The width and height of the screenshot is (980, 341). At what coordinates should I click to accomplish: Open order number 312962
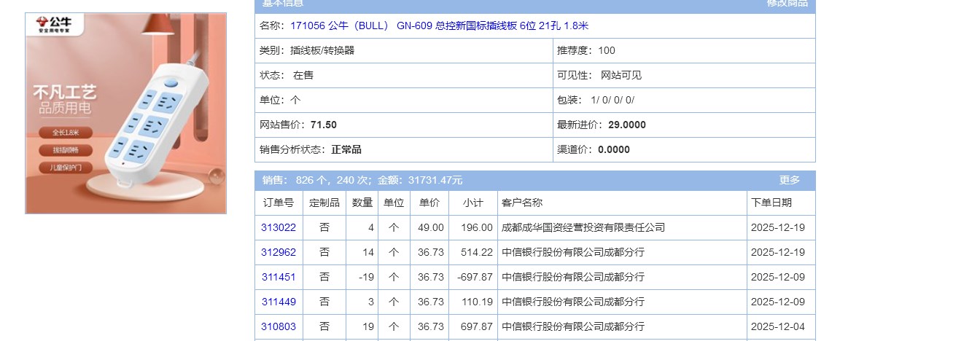click(279, 252)
